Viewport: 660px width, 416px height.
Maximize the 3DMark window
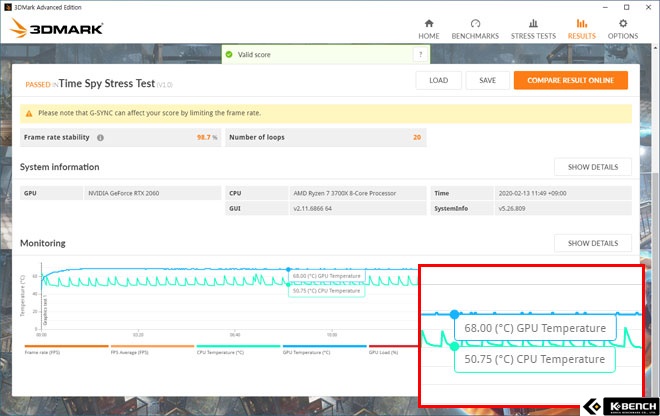(x=626, y=7)
